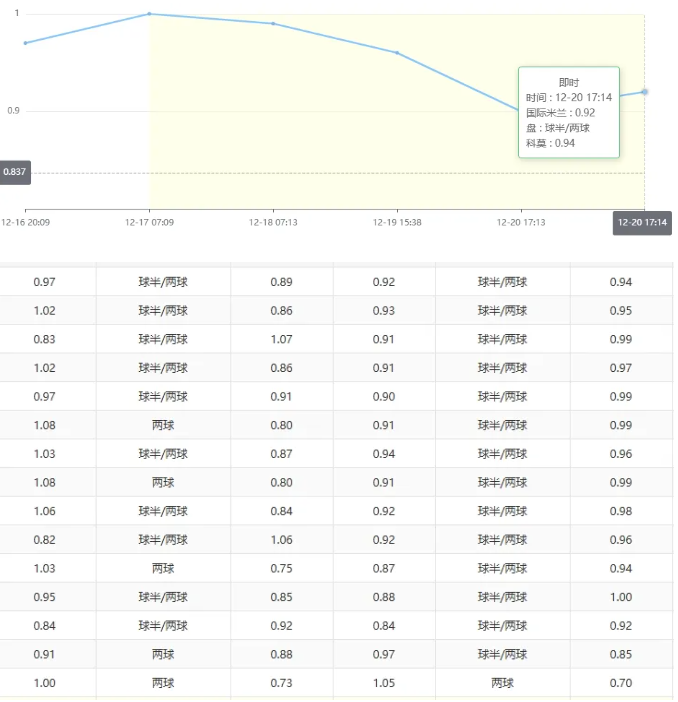The width and height of the screenshot is (678, 702).
Task: Click the table cell showing 0.93
Action: (x=384, y=311)
